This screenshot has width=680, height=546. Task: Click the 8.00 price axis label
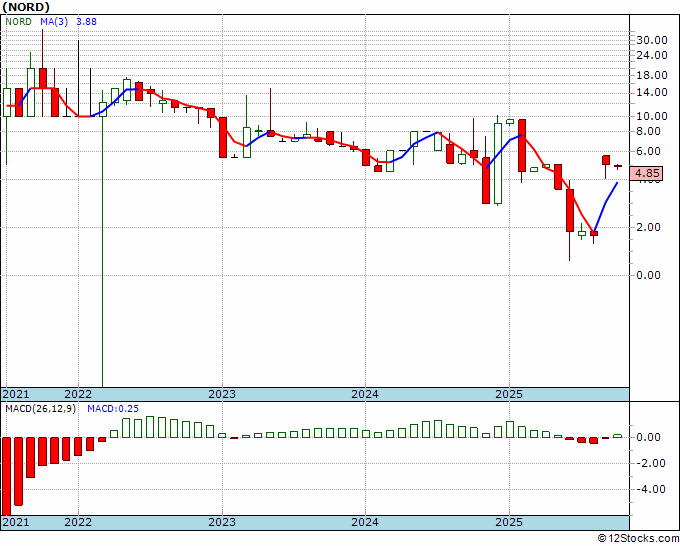[x=648, y=131]
